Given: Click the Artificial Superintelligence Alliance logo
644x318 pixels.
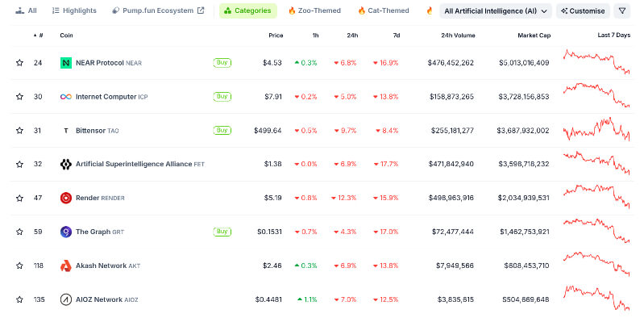Looking at the screenshot, I should tap(66, 164).
